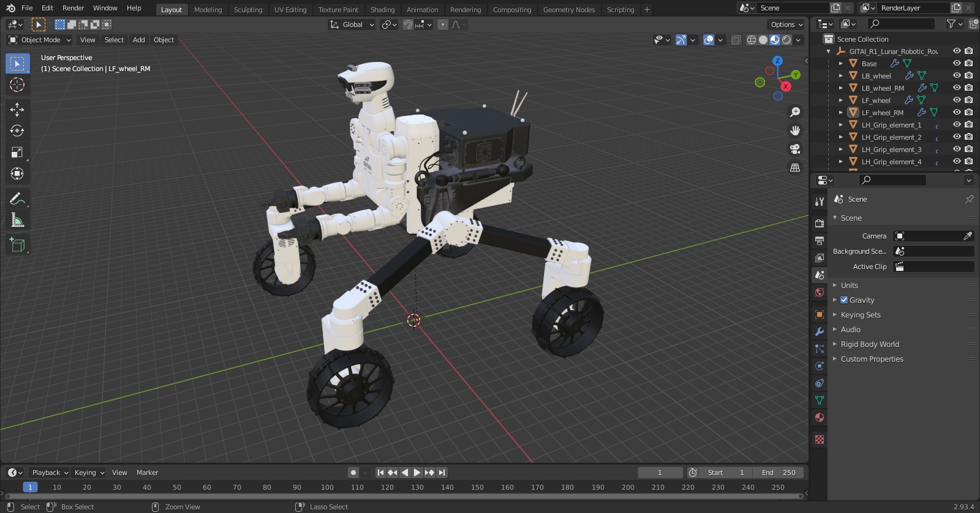Viewport: 980px width, 513px height.
Task: Select the Tweak select tool icon in header
Action: (38, 25)
